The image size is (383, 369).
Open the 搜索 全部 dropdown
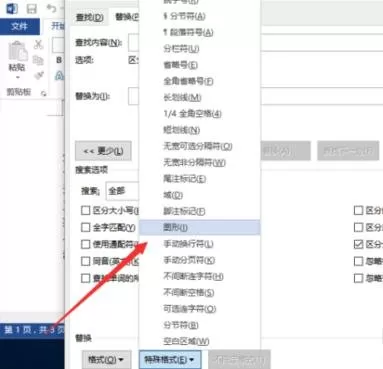point(122,191)
